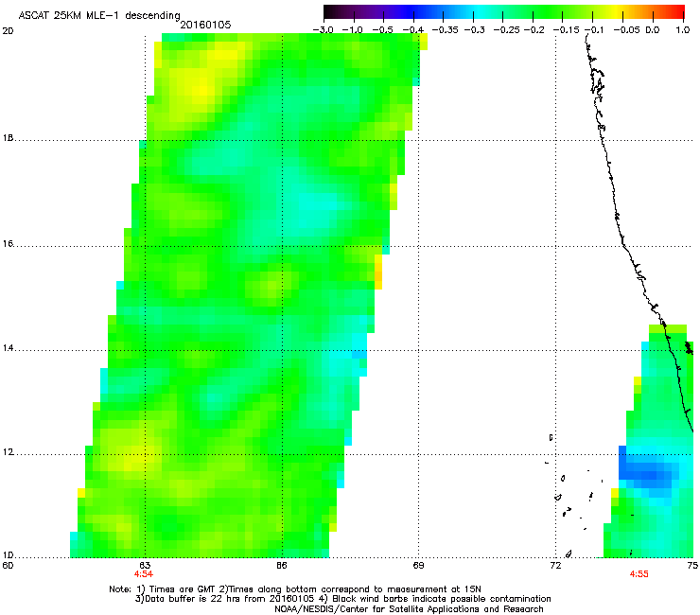
Task: Click the colorbar label -0.35
Action: 444,30
